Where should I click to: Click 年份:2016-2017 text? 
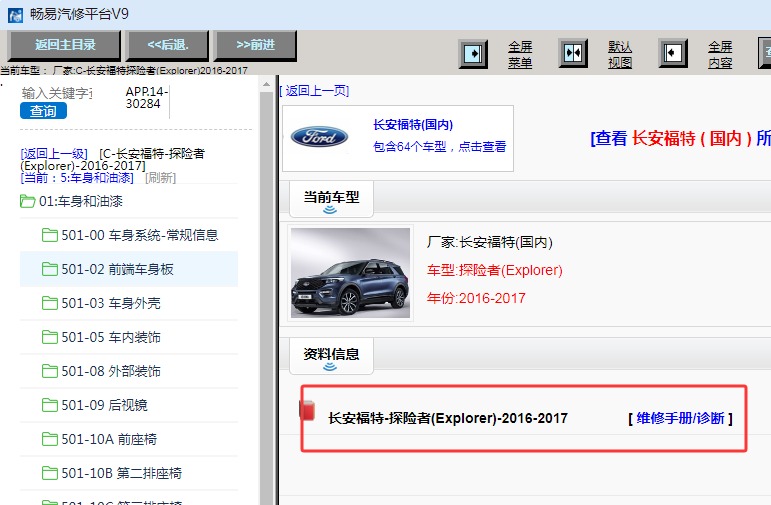(x=476, y=298)
